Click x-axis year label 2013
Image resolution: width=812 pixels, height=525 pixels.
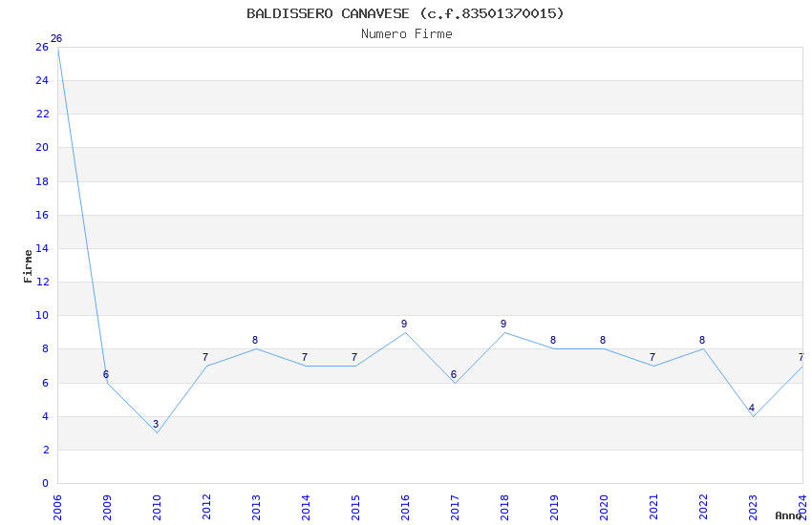(x=256, y=508)
